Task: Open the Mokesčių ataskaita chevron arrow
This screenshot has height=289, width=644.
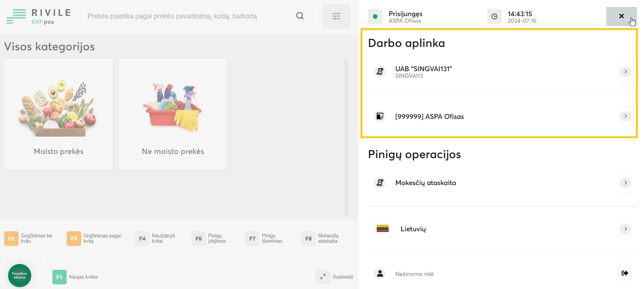Action: coord(625,183)
